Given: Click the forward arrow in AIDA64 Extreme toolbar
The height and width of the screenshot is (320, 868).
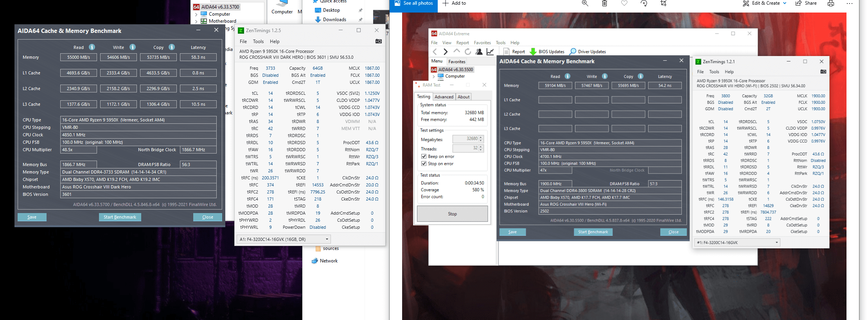Looking at the screenshot, I should click(445, 51).
